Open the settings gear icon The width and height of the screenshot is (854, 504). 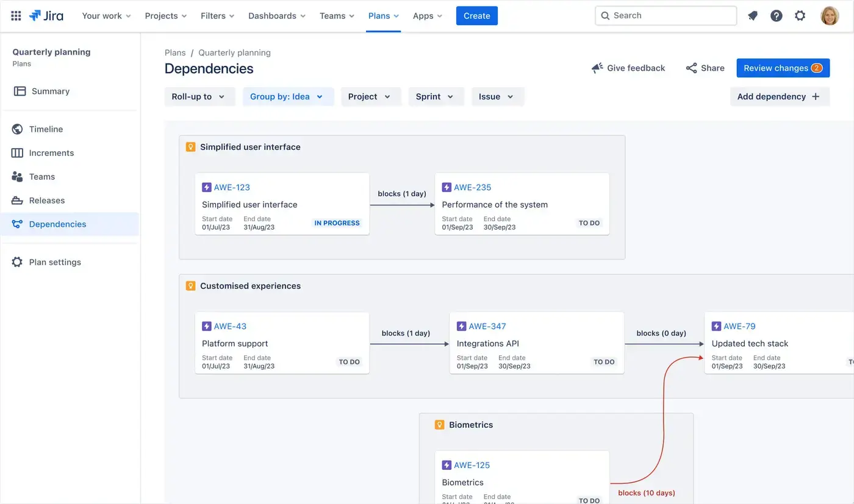[800, 16]
